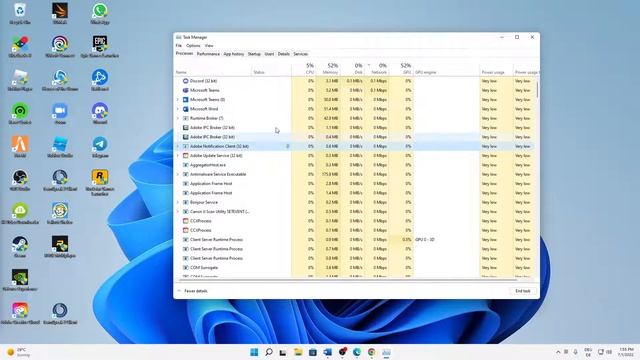The image size is (640, 360).
Task: Switch to the Startup tab
Action: pos(254,54)
